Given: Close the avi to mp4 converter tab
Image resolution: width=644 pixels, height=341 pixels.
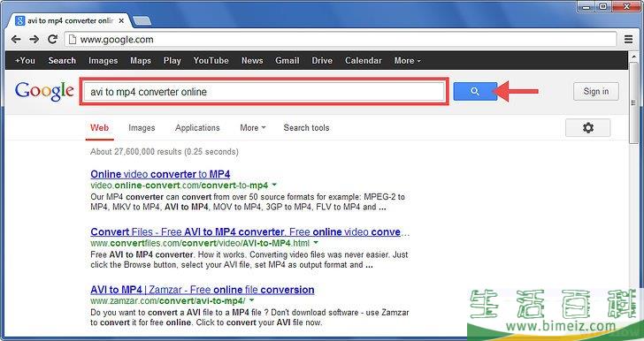Looking at the screenshot, I should click(x=121, y=20).
